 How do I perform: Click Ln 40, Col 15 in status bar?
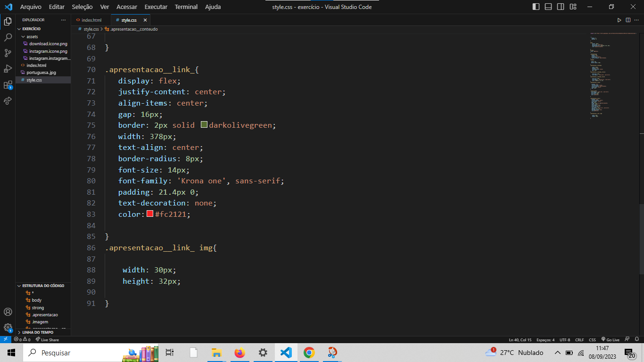pyautogui.click(x=520, y=339)
